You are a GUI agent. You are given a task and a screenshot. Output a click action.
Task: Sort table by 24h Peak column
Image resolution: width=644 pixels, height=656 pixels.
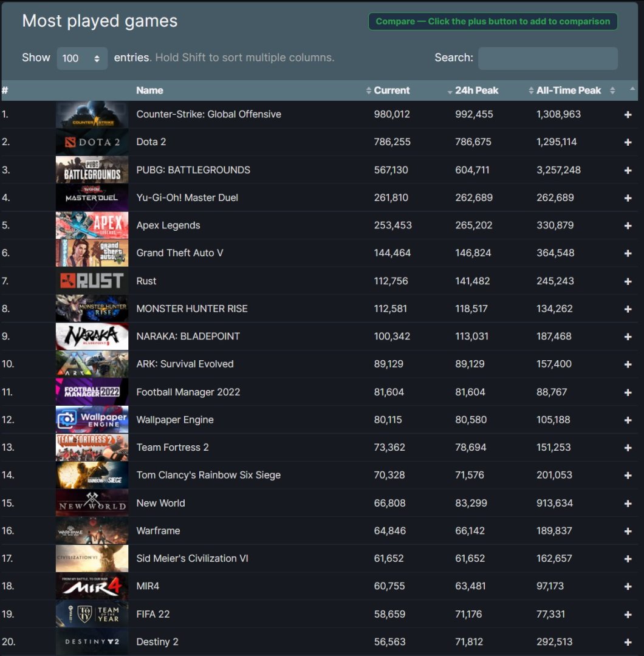pyautogui.click(x=476, y=91)
